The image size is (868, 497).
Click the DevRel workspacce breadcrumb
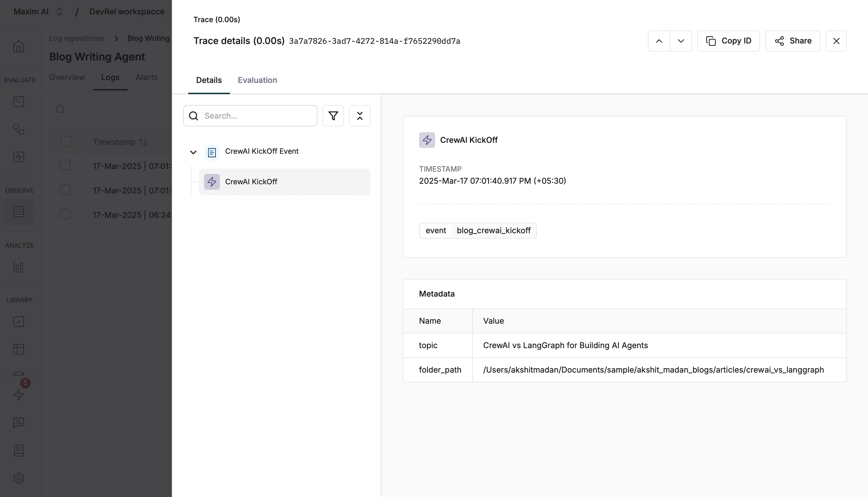127,12
